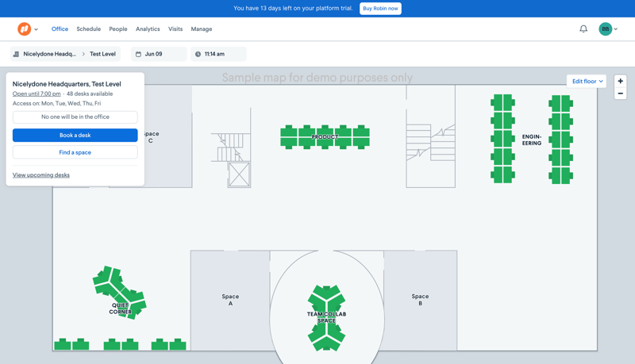635x364 pixels.
Task: Select a desk in the Product cluster
Action: click(289, 132)
